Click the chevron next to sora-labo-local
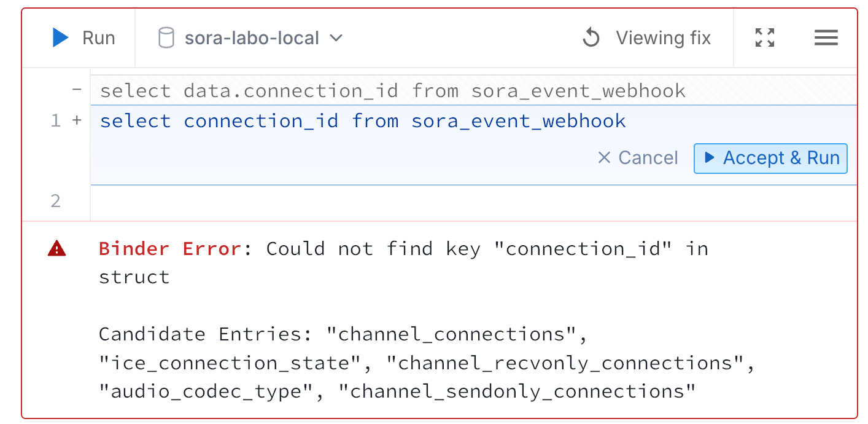This screenshot has width=868, height=424. [x=336, y=38]
